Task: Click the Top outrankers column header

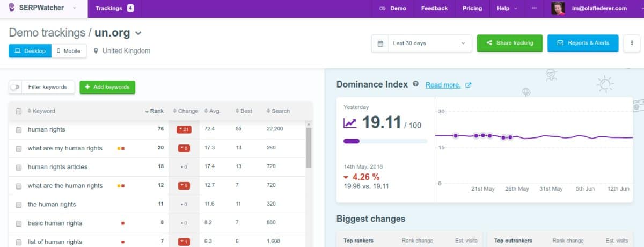Action: (513, 241)
